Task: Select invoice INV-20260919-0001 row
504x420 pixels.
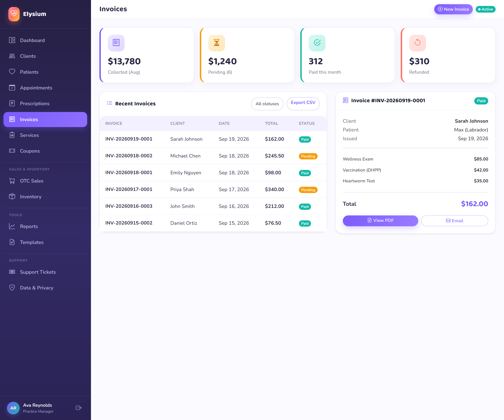Action: (x=213, y=139)
